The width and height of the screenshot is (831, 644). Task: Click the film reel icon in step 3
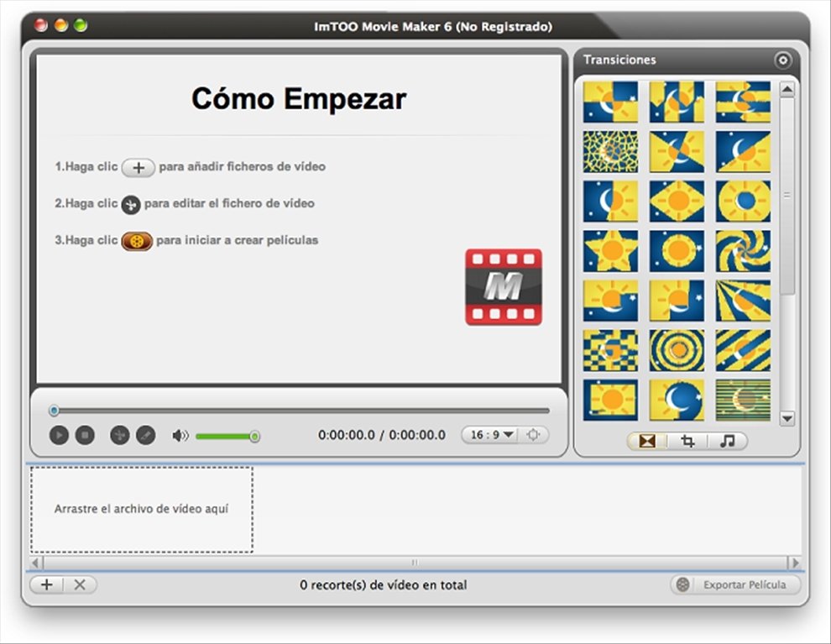[138, 241]
